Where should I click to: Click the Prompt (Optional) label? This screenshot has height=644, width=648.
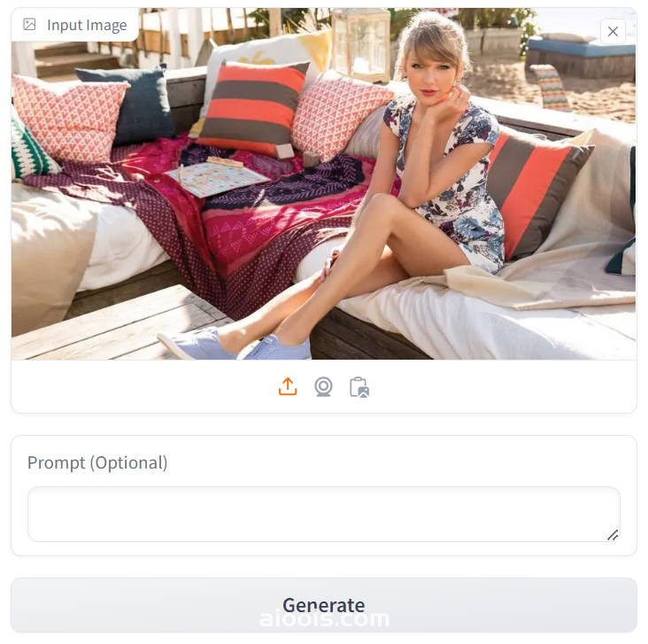[97, 462]
